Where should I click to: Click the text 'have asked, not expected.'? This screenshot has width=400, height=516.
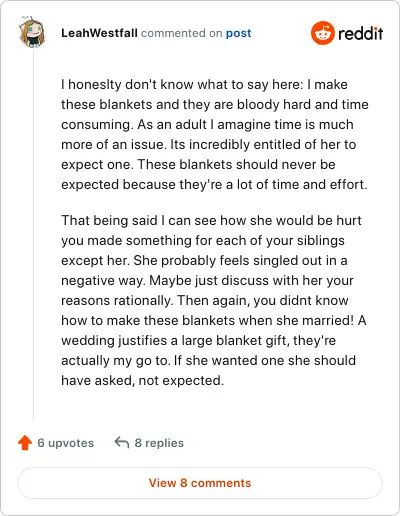tap(142, 380)
